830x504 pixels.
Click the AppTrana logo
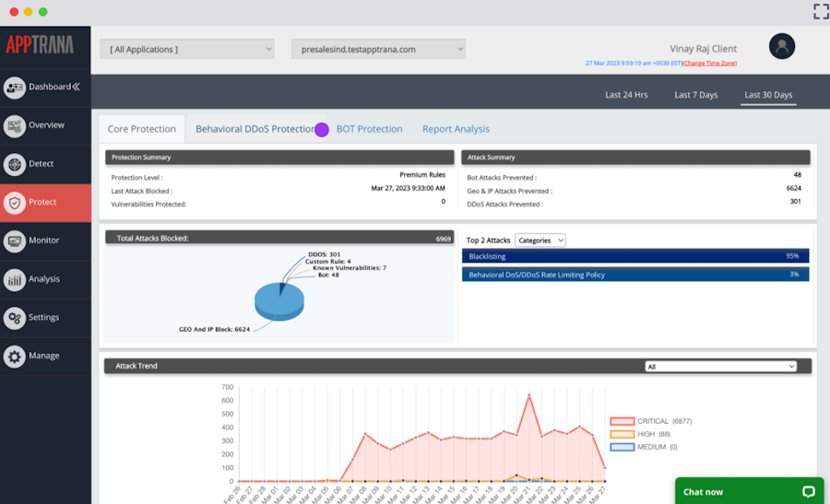click(x=40, y=45)
